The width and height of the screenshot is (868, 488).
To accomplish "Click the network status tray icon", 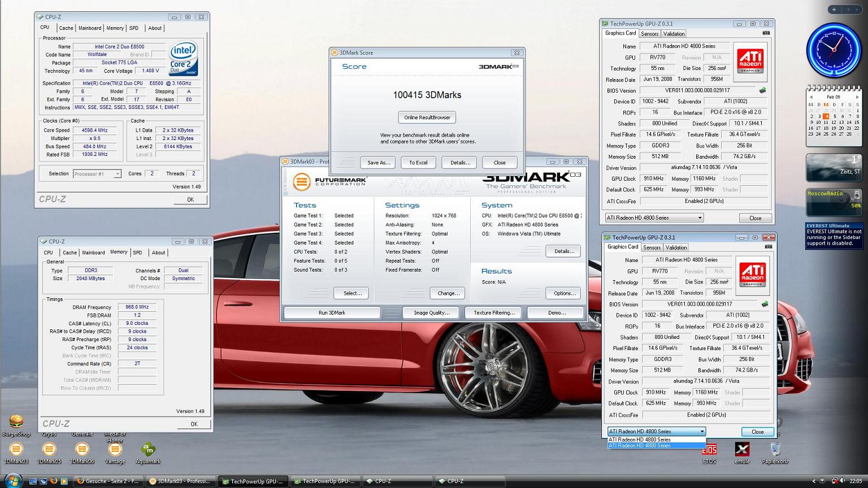I will (834, 481).
